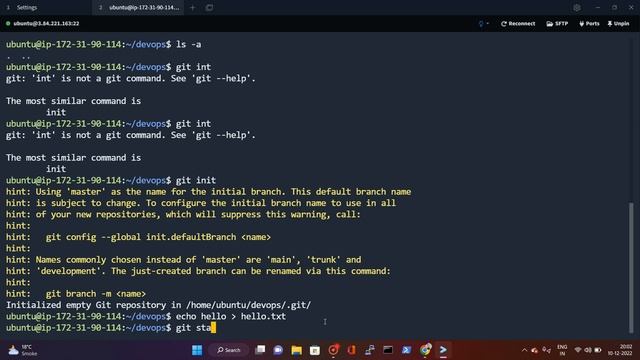Click the Wi-Fi icon in system tray

click(x=578, y=350)
